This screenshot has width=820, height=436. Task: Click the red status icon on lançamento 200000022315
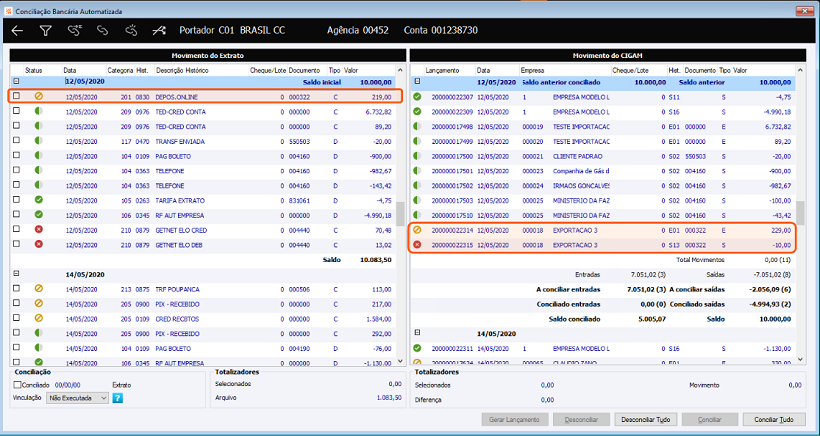(x=417, y=244)
